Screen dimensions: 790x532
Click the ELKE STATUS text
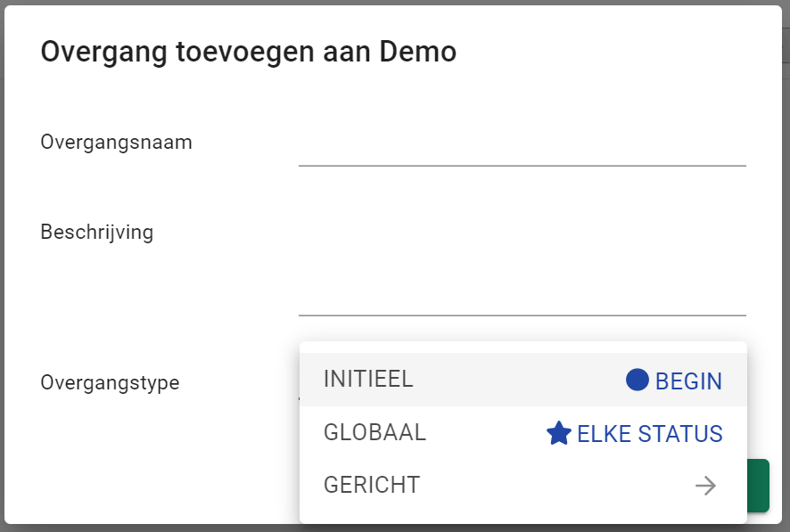coord(650,434)
